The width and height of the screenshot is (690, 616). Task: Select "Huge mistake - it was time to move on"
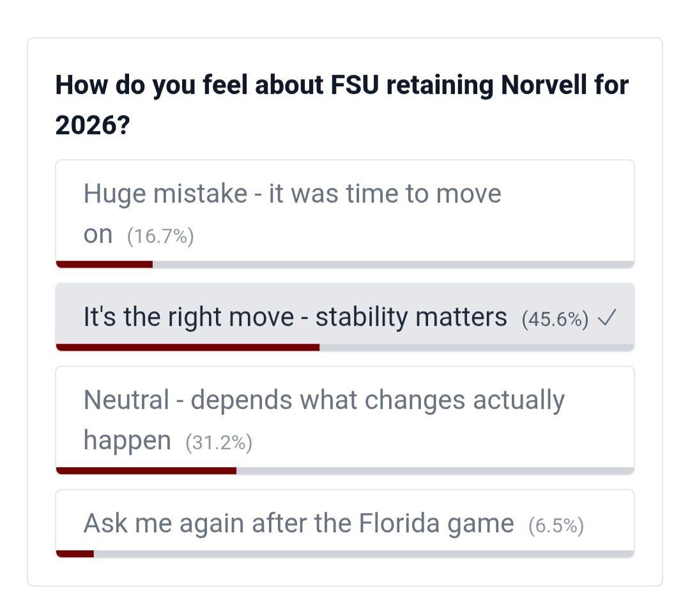[292, 194]
